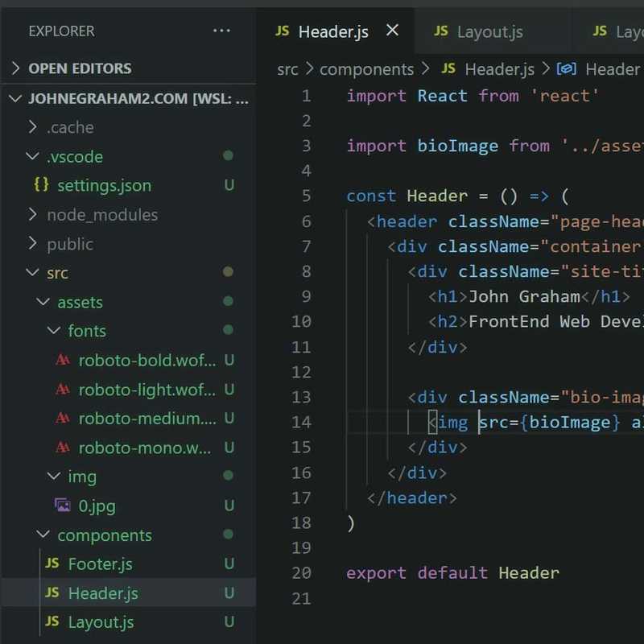Screen dimensions: 644x644
Task: Click closing header tag on line 17
Action: click(x=412, y=498)
